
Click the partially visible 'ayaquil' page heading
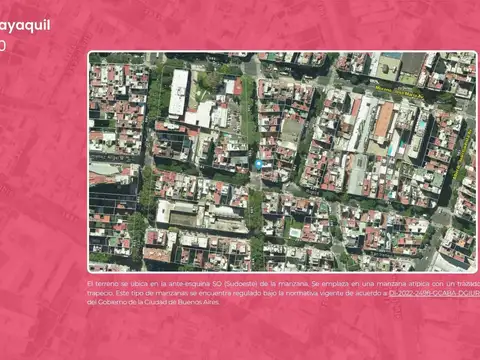pyautogui.click(x=25, y=26)
